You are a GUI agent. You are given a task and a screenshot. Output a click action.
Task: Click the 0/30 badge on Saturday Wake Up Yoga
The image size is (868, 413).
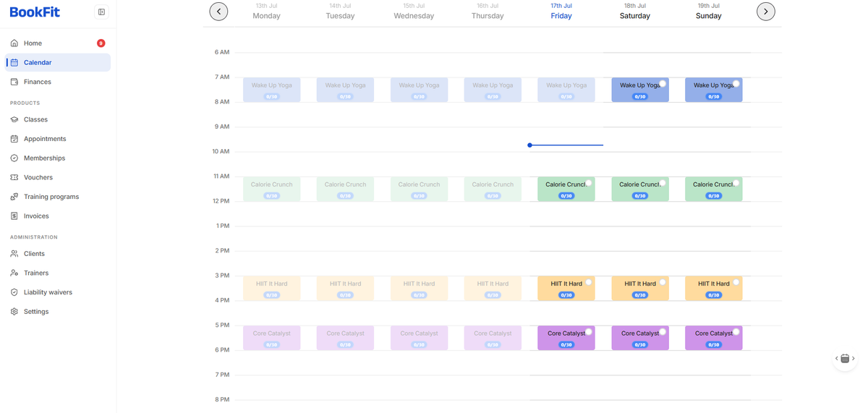coord(640,96)
